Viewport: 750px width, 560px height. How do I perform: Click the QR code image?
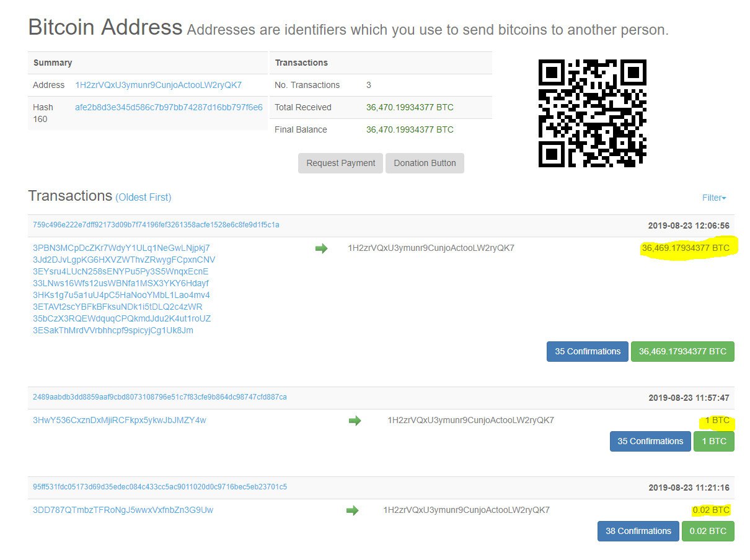[593, 113]
